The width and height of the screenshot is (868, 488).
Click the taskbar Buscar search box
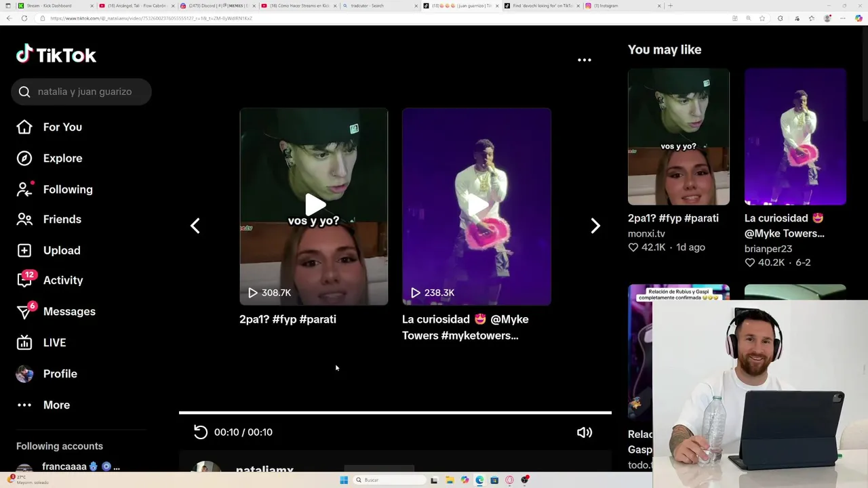point(390,480)
